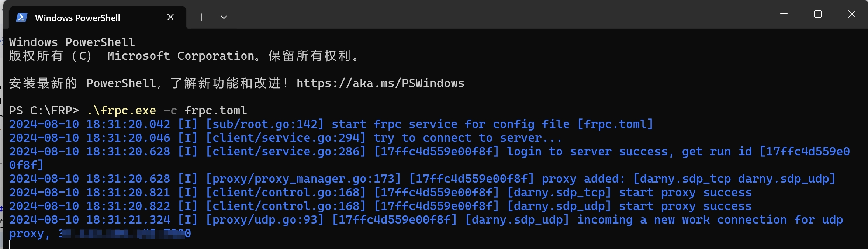Close the Windows PowerShell tab
The image size is (868, 249).
pos(170,17)
